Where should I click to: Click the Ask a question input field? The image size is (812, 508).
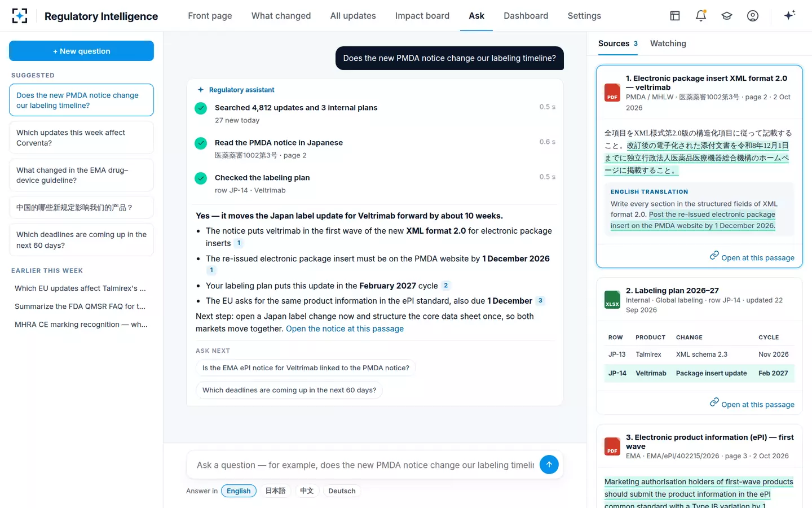pyautogui.click(x=365, y=465)
